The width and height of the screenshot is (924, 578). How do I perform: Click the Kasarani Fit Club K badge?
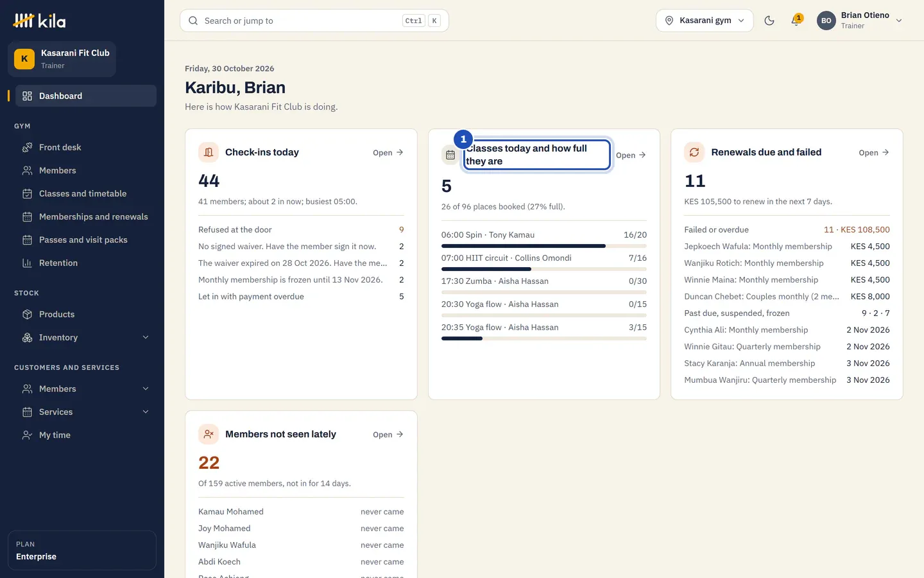coord(24,58)
